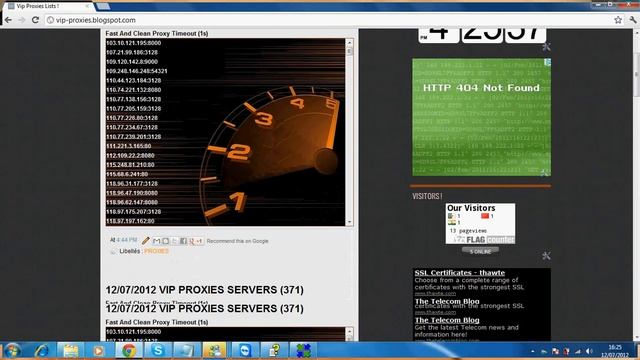The height and width of the screenshot is (360, 640).
Task: Click the flip clock widget
Action: pos(482,35)
